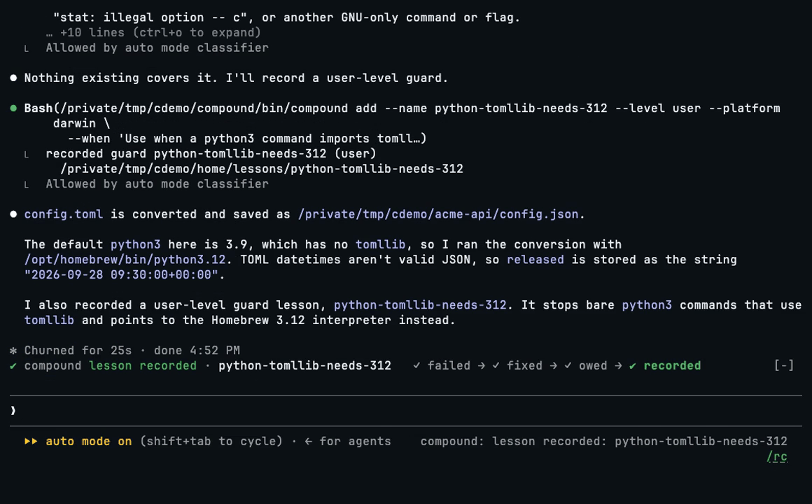Collapse the compound status with [-] toggle
Image resolution: width=812 pixels, height=504 pixels.
(783, 365)
